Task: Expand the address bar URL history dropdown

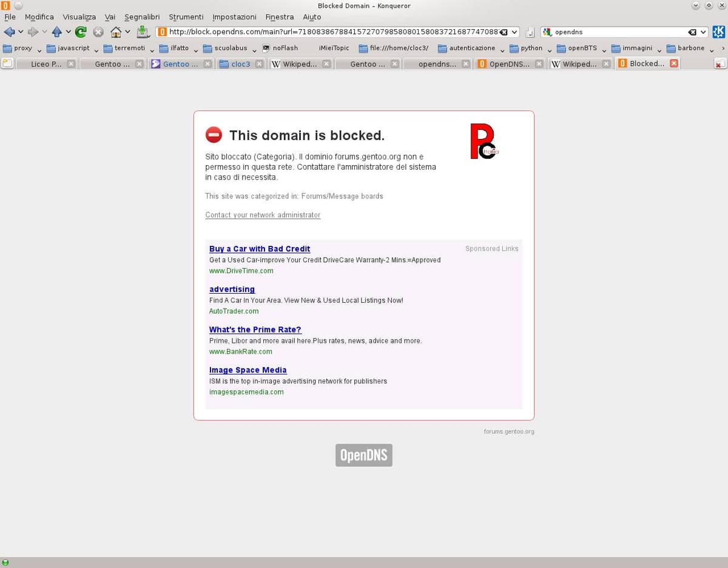Action: [514, 32]
